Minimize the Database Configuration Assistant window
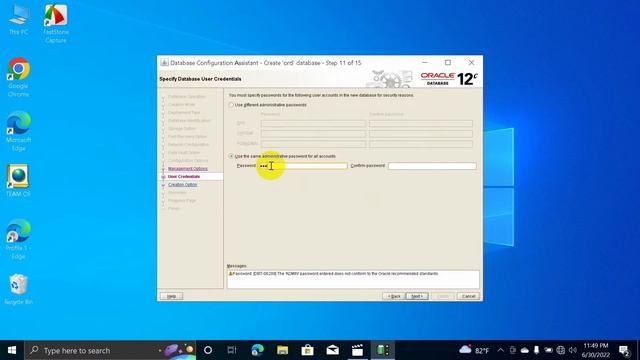The height and width of the screenshot is (360, 640). pos(425,62)
